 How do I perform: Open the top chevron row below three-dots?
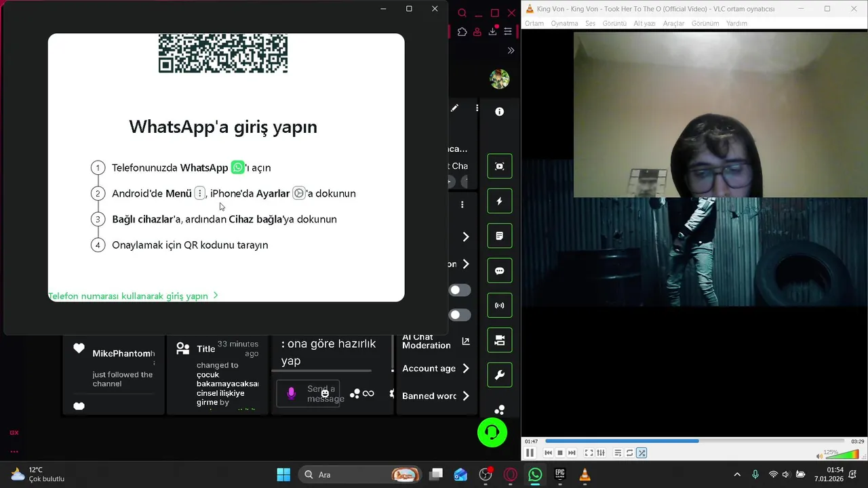point(466,237)
